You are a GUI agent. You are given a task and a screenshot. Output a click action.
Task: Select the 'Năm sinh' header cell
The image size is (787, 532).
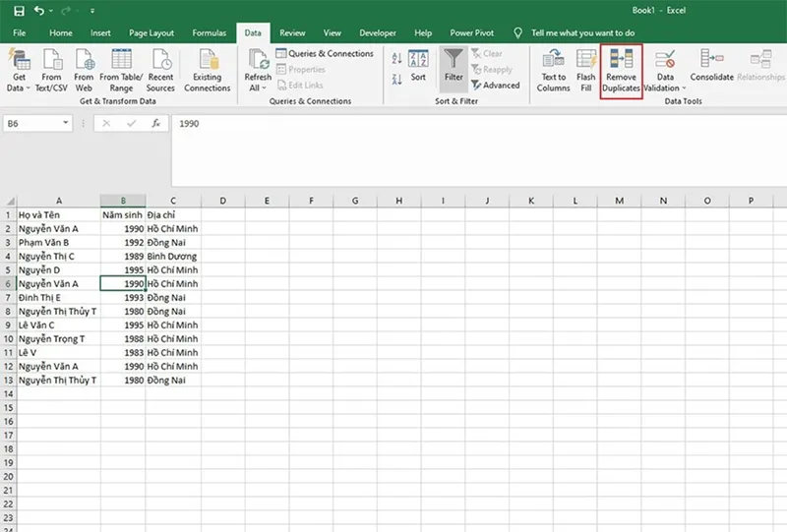(x=123, y=214)
